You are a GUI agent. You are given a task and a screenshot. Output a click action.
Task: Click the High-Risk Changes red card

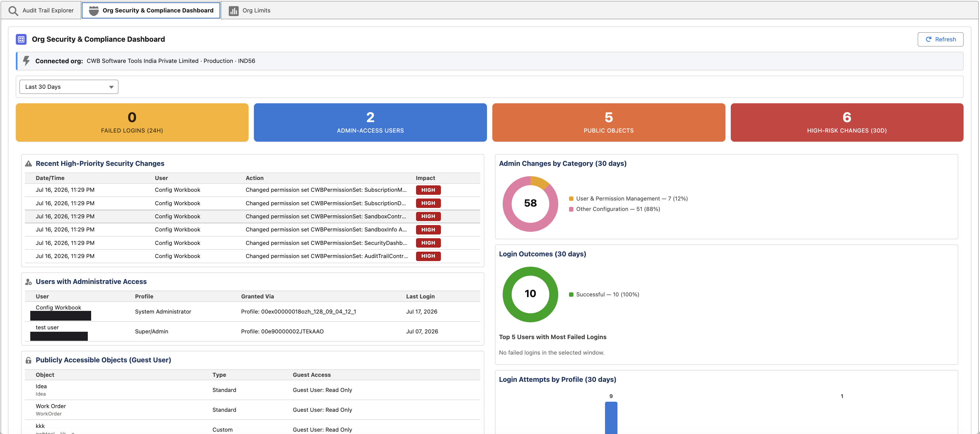(847, 122)
